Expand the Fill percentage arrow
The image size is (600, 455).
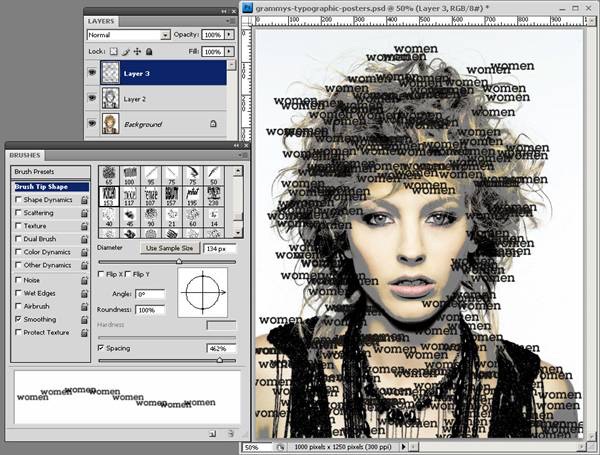tap(230, 50)
